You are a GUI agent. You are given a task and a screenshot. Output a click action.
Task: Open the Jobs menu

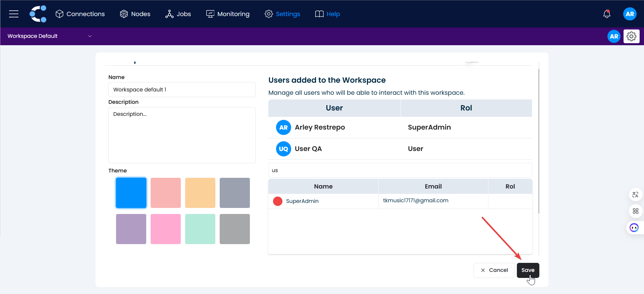178,14
